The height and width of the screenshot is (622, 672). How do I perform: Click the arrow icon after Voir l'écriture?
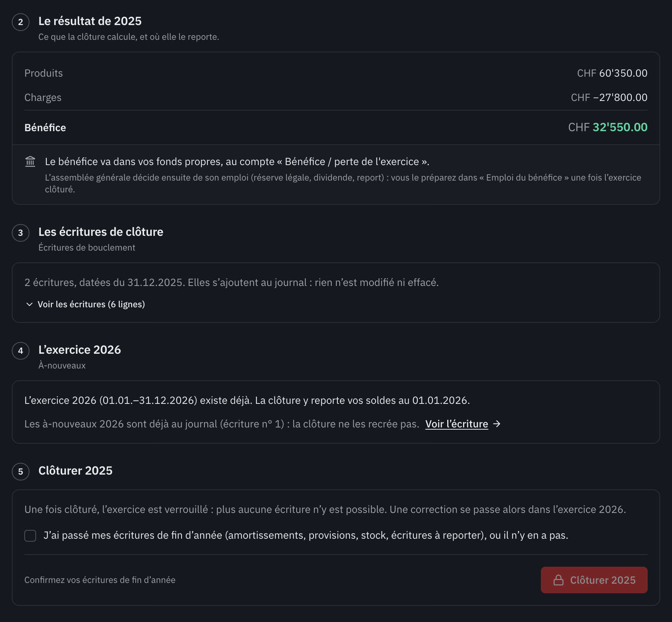497,424
